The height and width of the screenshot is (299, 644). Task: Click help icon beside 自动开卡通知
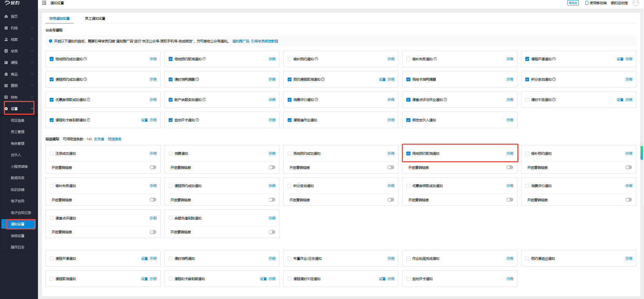click(197, 120)
